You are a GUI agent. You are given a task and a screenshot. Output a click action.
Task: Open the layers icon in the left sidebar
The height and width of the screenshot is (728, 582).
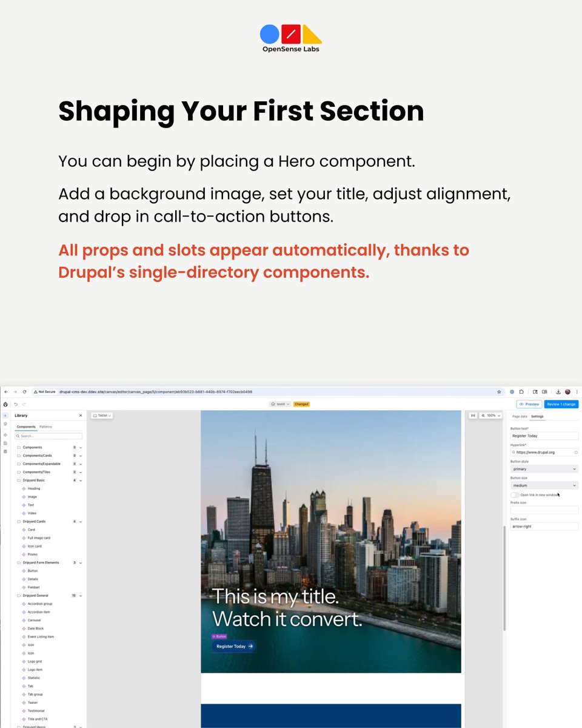pos(5,424)
